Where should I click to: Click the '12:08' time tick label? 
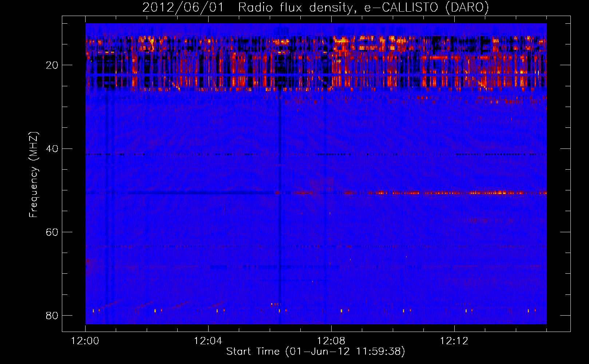pos(331,341)
